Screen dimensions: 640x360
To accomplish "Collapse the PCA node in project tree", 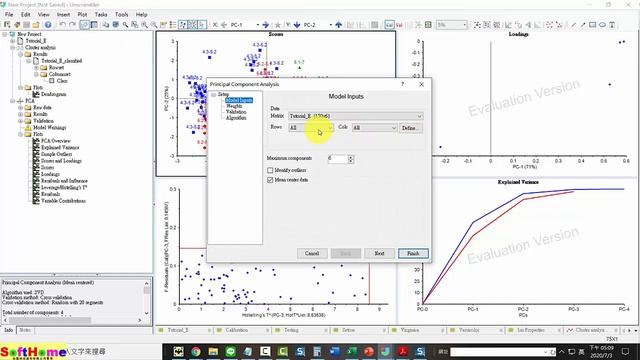I will [x=13, y=101].
